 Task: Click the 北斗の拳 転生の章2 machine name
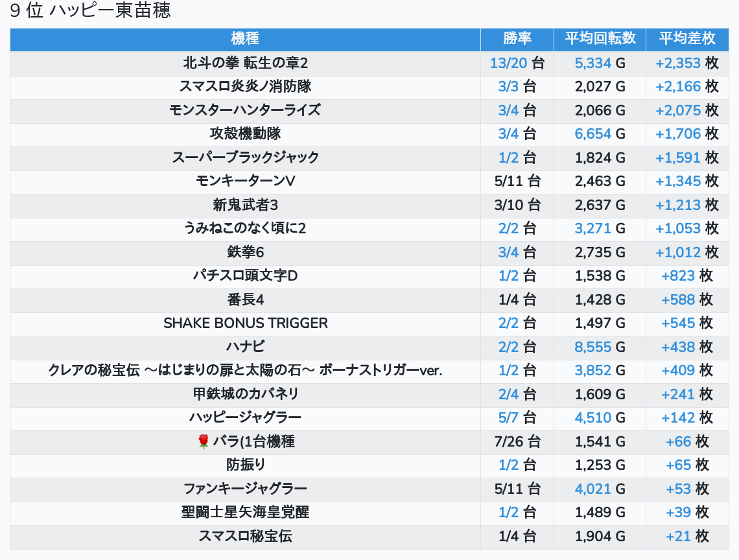245,63
